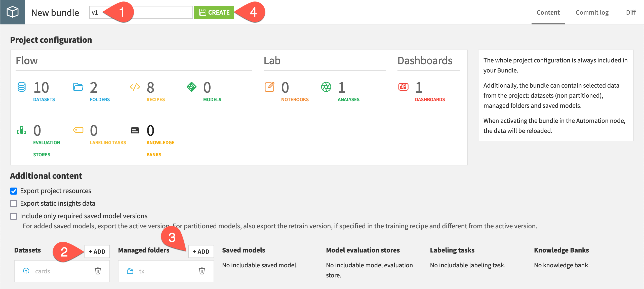Click the green CREATE button
Image resolution: width=644 pixels, height=289 pixels.
[214, 12]
